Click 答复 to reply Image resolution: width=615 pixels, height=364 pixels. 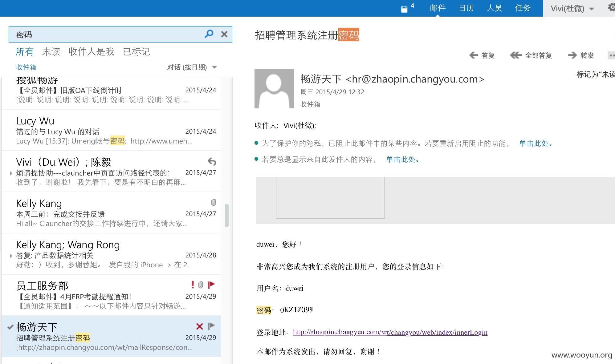[x=488, y=55]
